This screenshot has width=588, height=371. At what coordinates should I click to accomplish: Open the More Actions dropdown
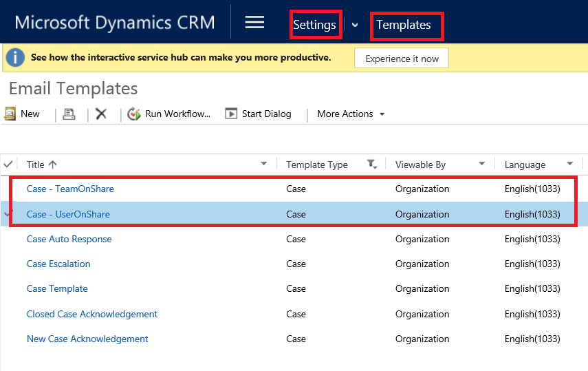(x=351, y=114)
